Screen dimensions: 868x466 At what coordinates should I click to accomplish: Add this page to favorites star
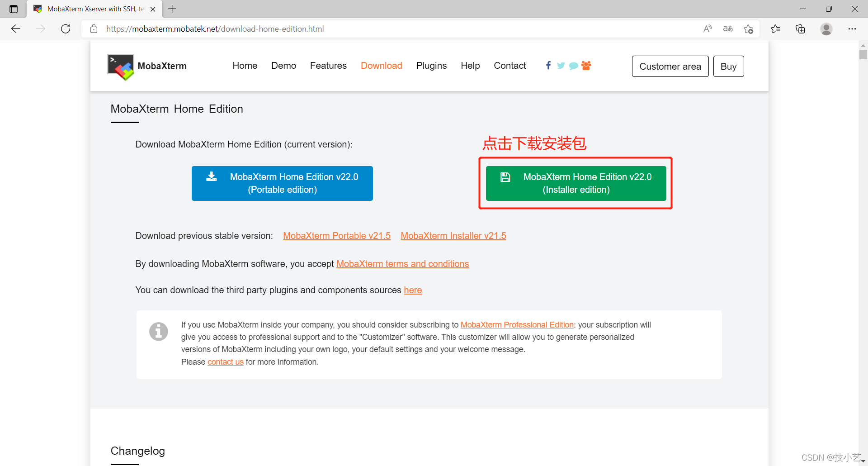[748, 29]
